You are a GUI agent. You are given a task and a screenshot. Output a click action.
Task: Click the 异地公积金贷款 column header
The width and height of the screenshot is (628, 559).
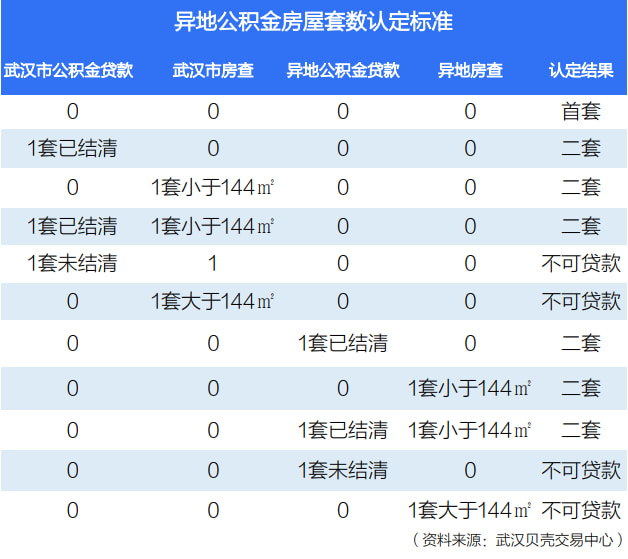343,71
